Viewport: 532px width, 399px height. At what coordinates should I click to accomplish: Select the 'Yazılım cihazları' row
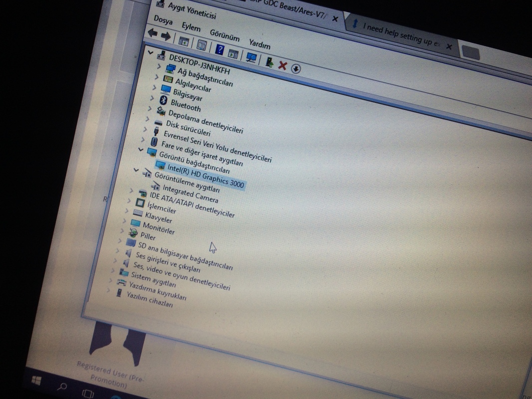tap(150, 300)
